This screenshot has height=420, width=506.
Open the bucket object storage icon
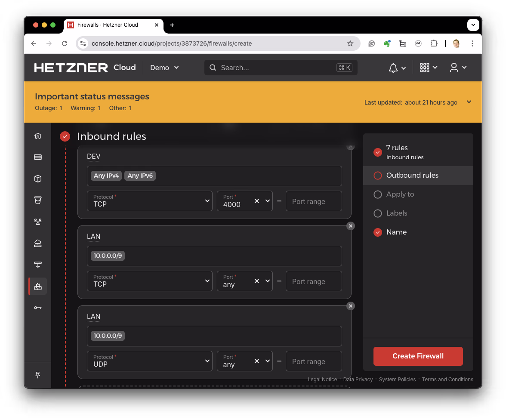(x=38, y=200)
